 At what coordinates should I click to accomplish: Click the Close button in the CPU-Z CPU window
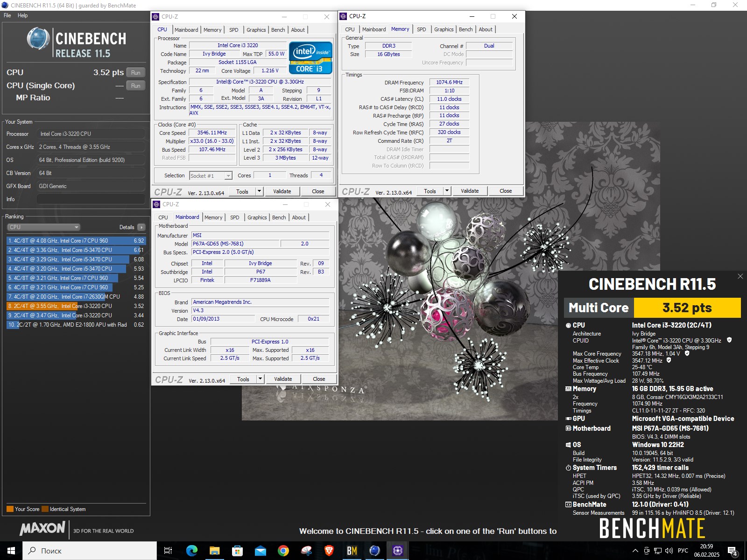pos(318,191)
